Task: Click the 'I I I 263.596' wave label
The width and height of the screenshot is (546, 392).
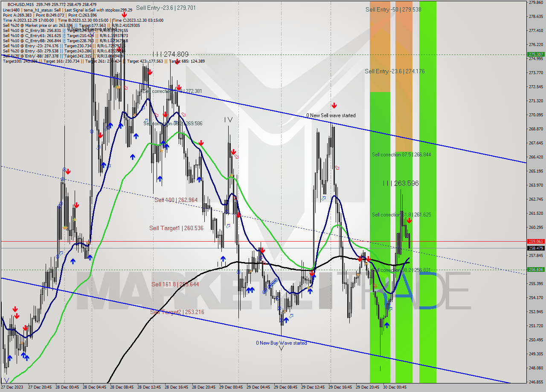Action: (x=401, y=183)
